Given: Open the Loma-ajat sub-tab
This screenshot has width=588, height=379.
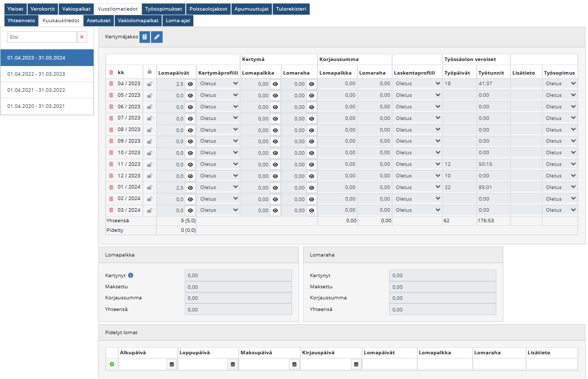Looking at the screenshot, I should coord(178,21).
